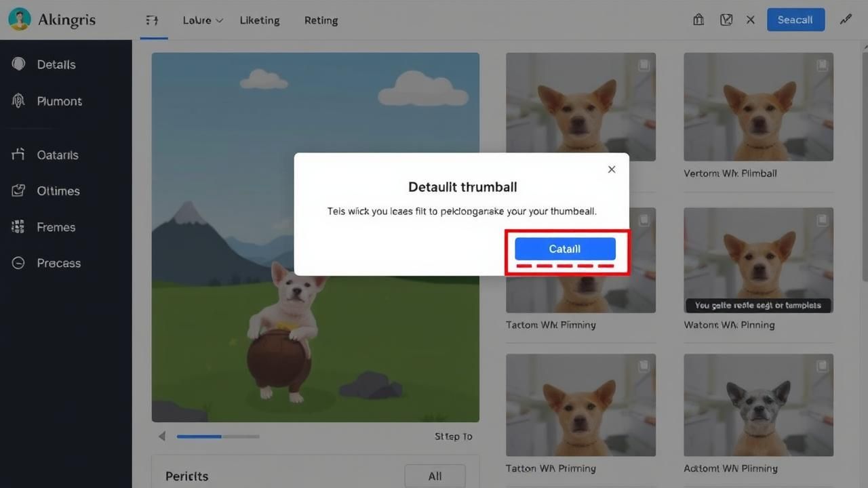
Task: Select the checkbox on the Adtomt WN Pliming thumbnail
Action: 822,366
